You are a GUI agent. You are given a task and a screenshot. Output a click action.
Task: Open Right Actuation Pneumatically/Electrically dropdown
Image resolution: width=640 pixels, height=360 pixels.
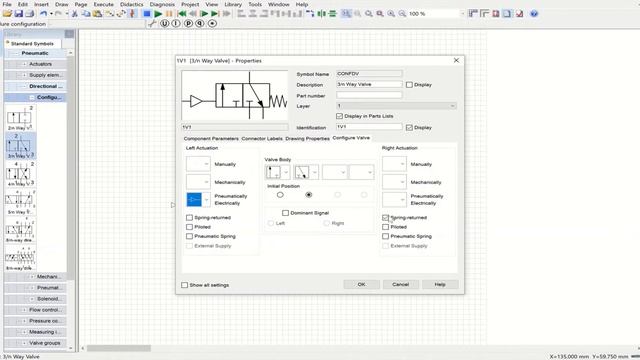tap(394, 200)
